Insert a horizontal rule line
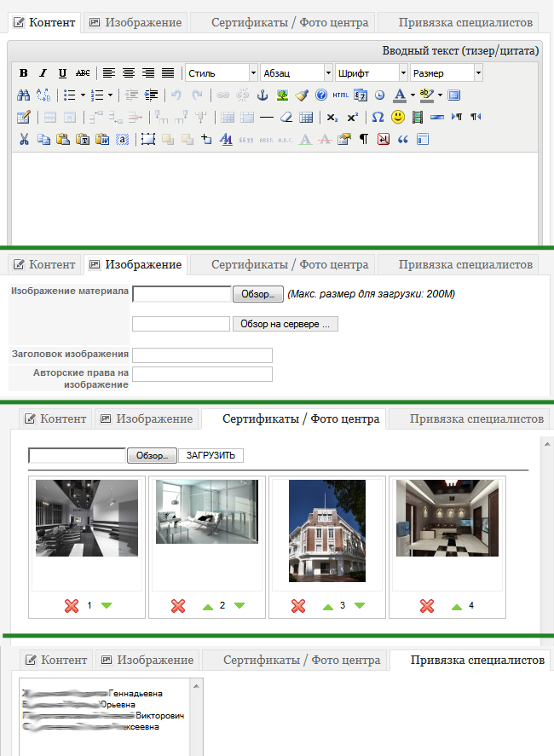The height and width of the screenshot is (756, 554). click(x=266, y=117)
